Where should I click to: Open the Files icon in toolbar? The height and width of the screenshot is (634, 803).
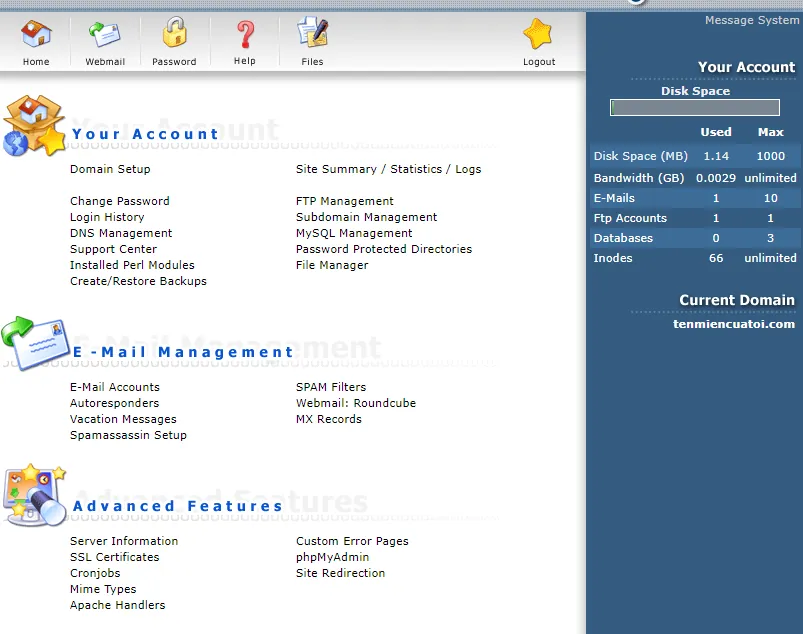tap(312, 34)
